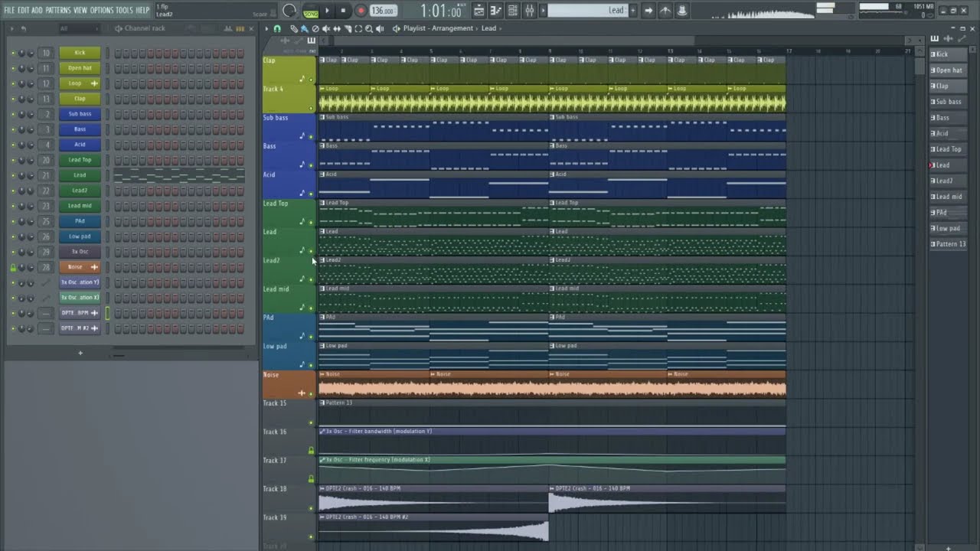This screenshot has width=980, height=551.
Task: Open Channel rack options menu arrow
Action: (x=11, y=28)
